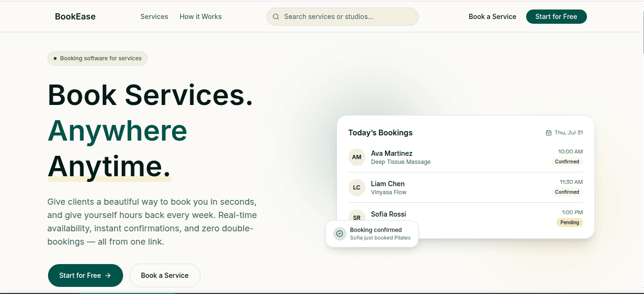Screen dimensions: 644x294
Task: Click the Today's Bookings heading
Action: click(x=380, y=133)
